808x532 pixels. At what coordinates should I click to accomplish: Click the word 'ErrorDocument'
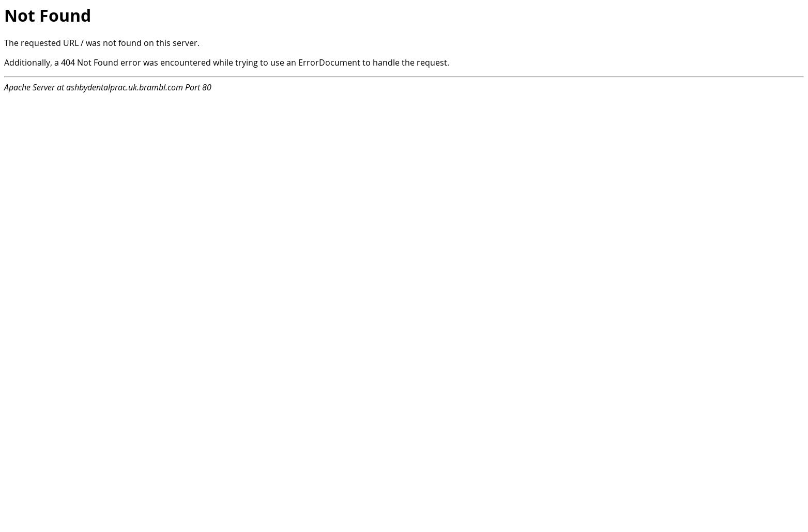click(329, 62)
